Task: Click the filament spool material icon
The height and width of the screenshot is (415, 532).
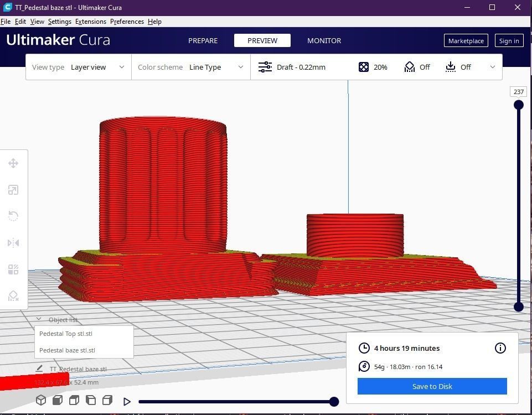Action: (x=364, y=366)
